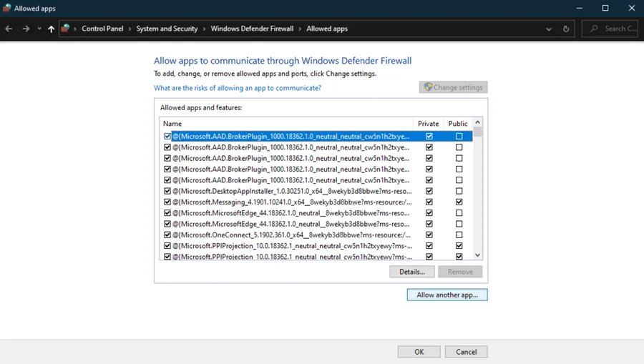Viewport: 644px width, 364px height.
Task: Go up one level with up arrow
Action: (x=51, y=29)
